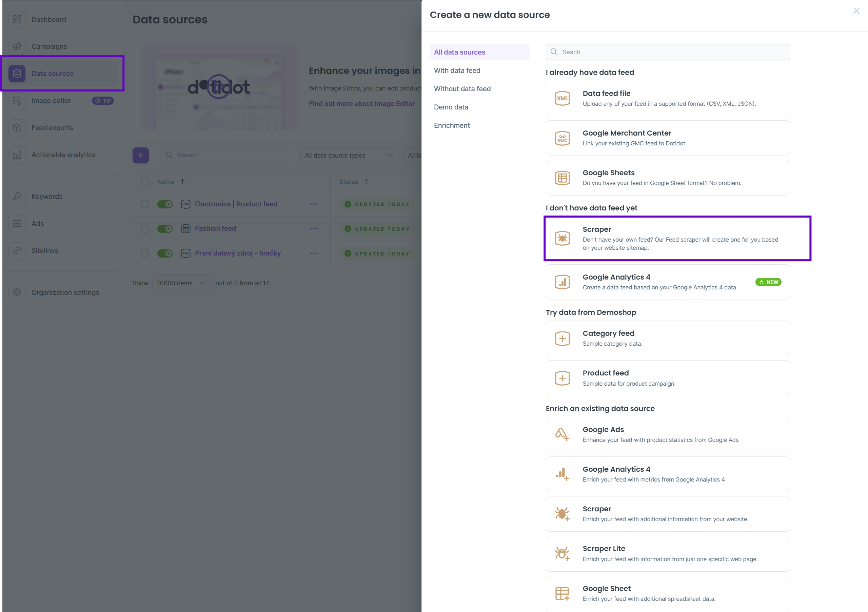
Task: Tick the select-all checkbox beside Name
Action: point(145,182)
